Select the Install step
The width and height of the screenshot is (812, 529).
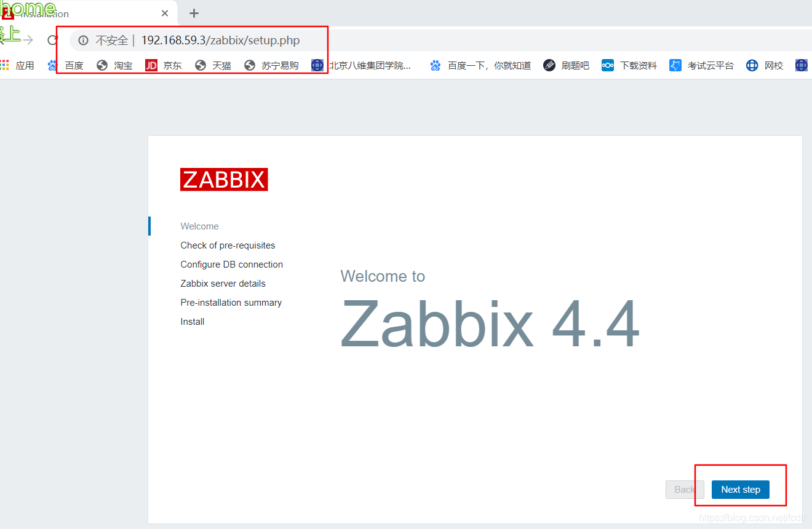click(192, 322)
